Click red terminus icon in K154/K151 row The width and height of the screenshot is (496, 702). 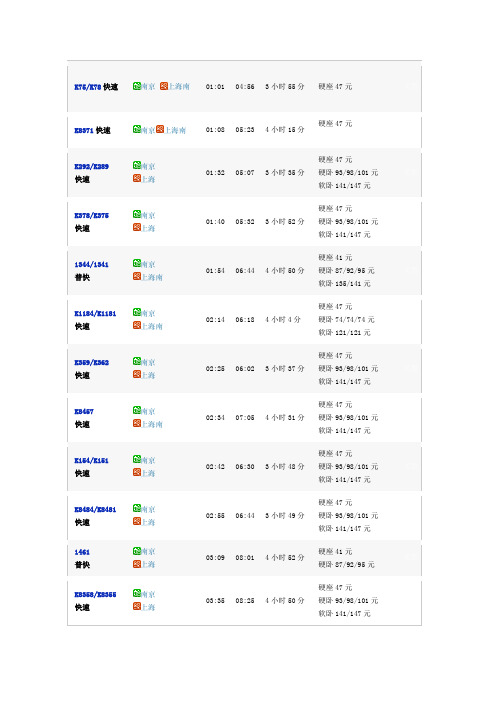[x=137, y=472]
